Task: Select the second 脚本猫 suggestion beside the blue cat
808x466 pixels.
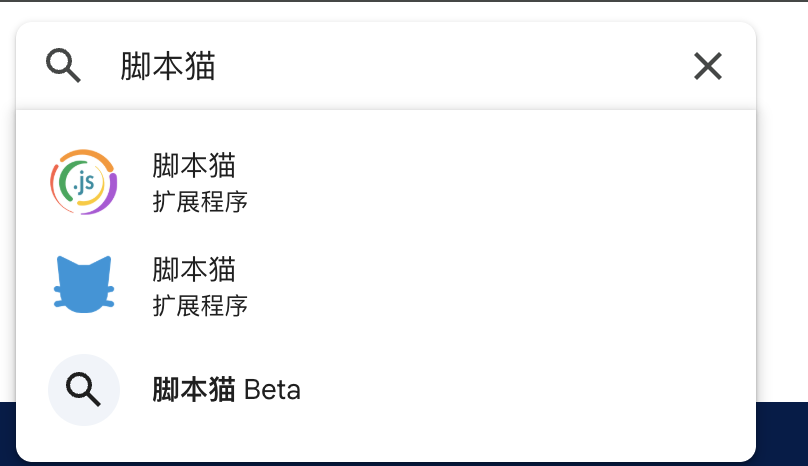Action: 194,269
